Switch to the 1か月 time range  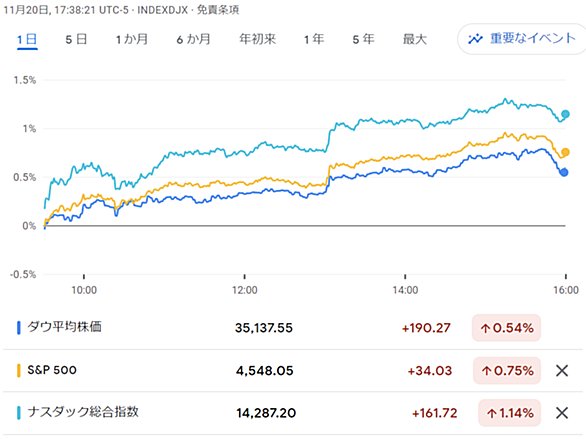pyautogui.click(x=132, y=39)
